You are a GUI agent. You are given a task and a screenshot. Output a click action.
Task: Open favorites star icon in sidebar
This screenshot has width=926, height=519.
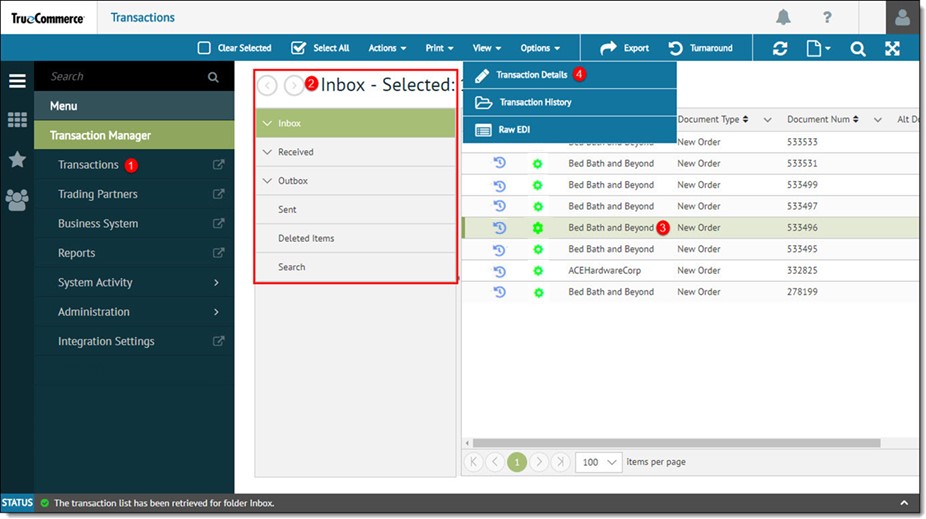coord(17,159)
